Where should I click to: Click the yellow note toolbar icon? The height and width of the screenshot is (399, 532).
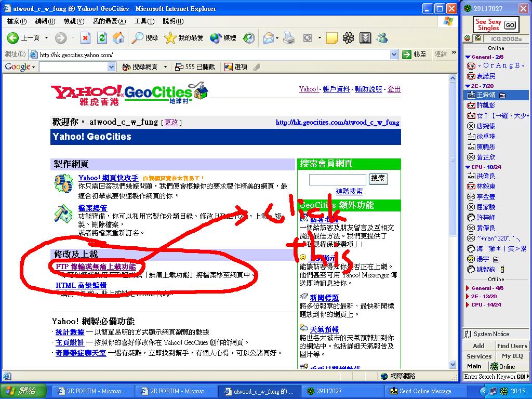[331, 37]
